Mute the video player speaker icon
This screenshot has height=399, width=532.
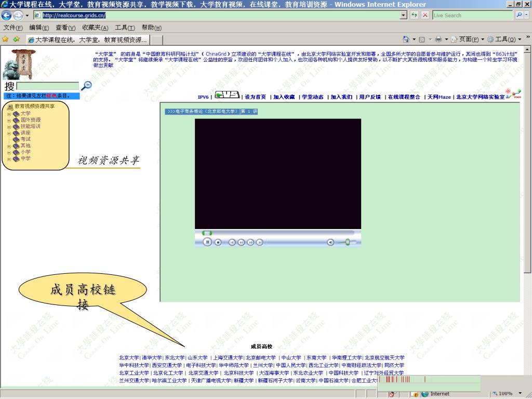point(330,242)
